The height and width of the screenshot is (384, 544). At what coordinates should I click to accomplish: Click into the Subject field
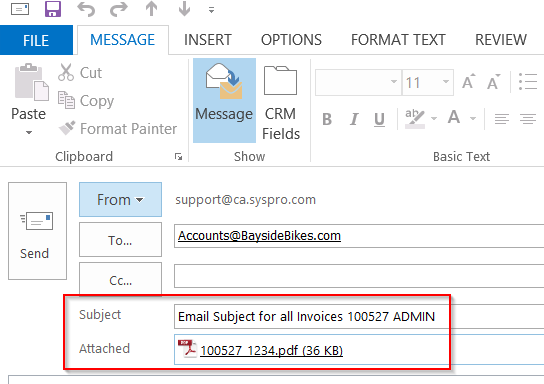(x=359, y=316)
